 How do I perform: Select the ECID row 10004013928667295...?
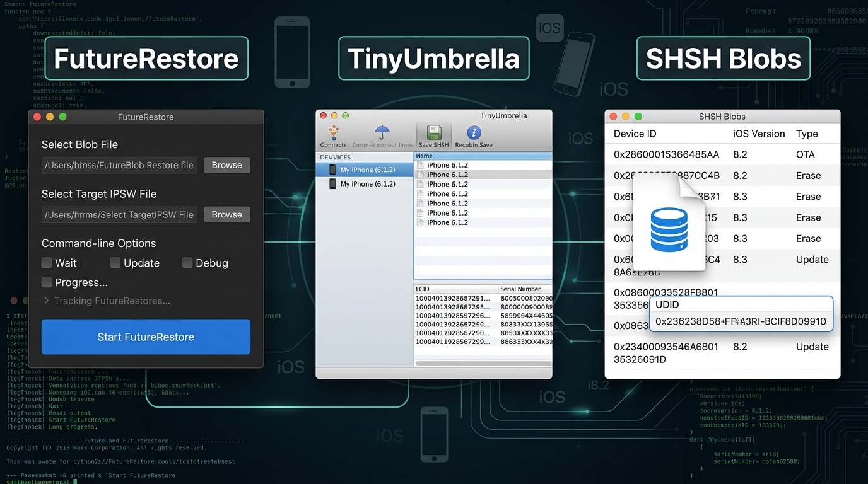tap(483, 307)
